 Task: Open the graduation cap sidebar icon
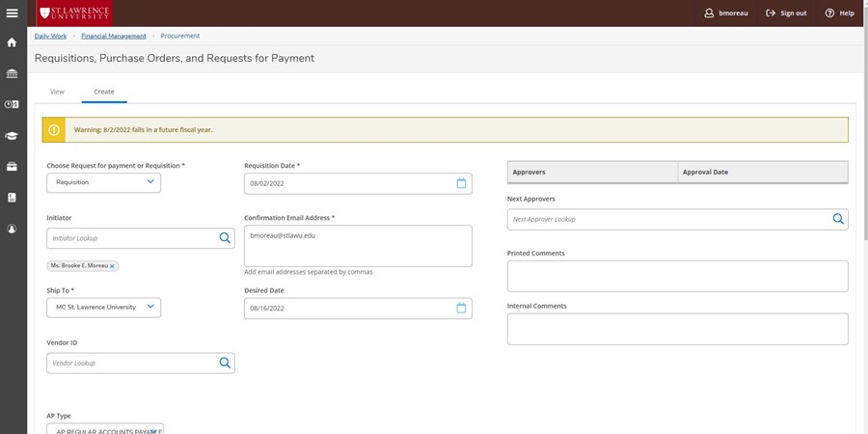[12, 136]
